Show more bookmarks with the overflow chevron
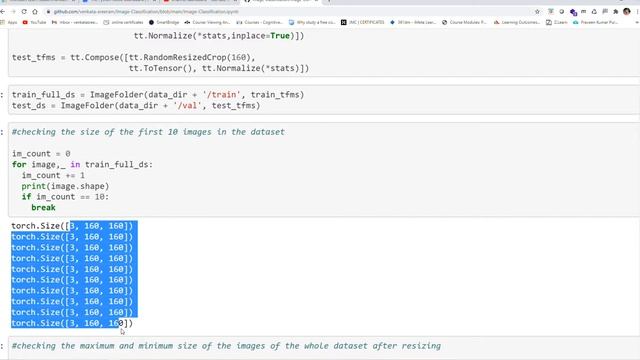This screenshot has width=640, height=360. coord(637,22)
